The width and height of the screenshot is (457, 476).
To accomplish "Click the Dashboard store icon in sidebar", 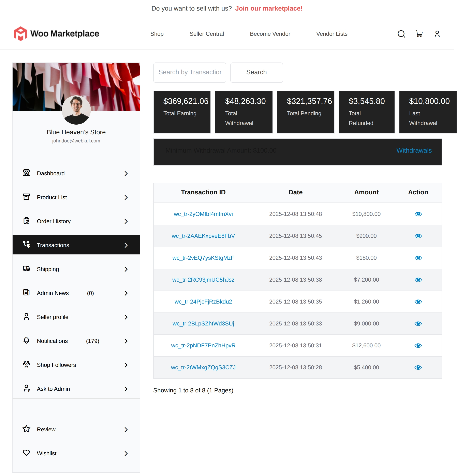I will pyautogui.click(x=26, y=173).
